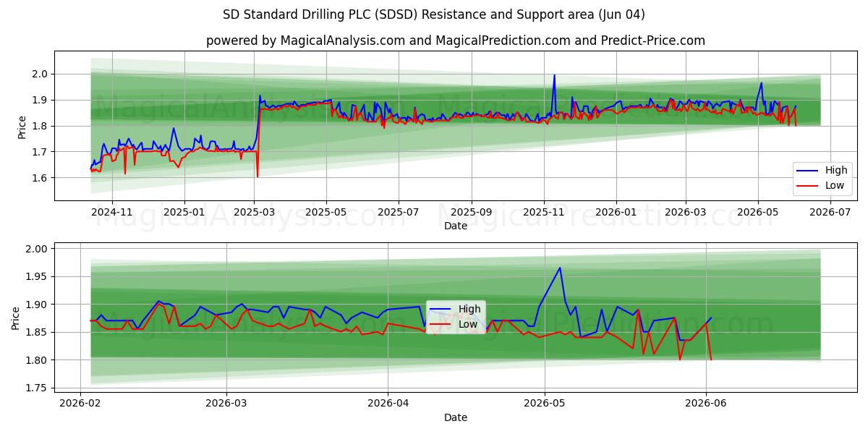Click the 2025-07 tick label
This screenshot has width=868, height=434.
(399, 212)
